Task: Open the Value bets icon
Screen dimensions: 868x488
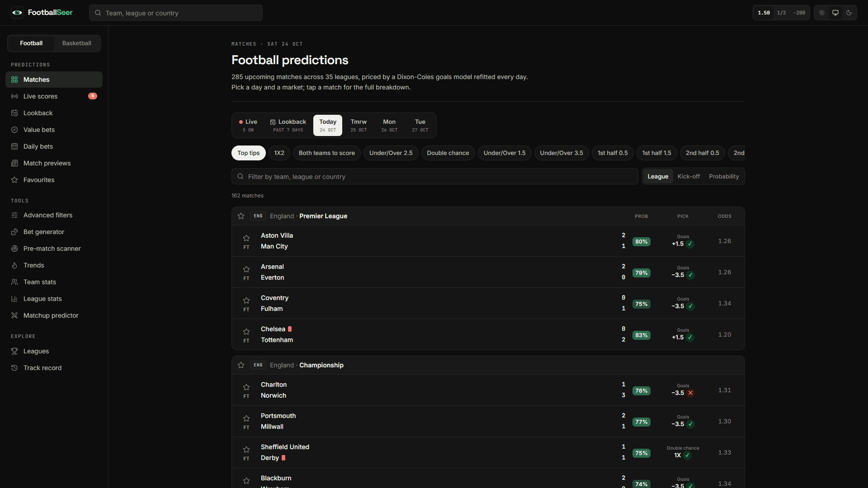Action: pos(14,130)
